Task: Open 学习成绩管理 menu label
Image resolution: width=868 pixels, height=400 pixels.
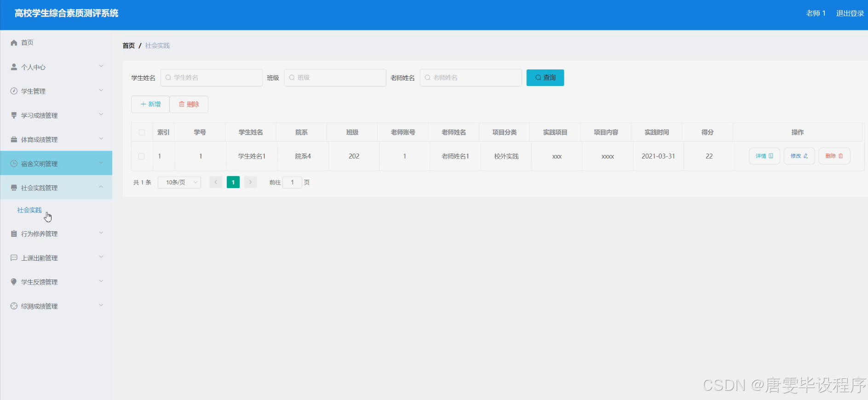Action: point(39,115)
